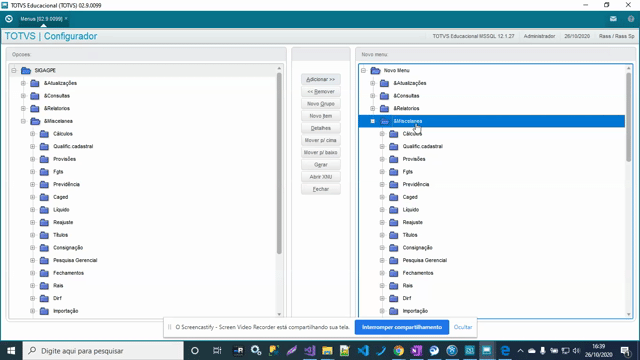Click Rais folder icon in Opções tree
Image resolution: width=640 pixels, height=360 pixels.
tap(44, 286)
